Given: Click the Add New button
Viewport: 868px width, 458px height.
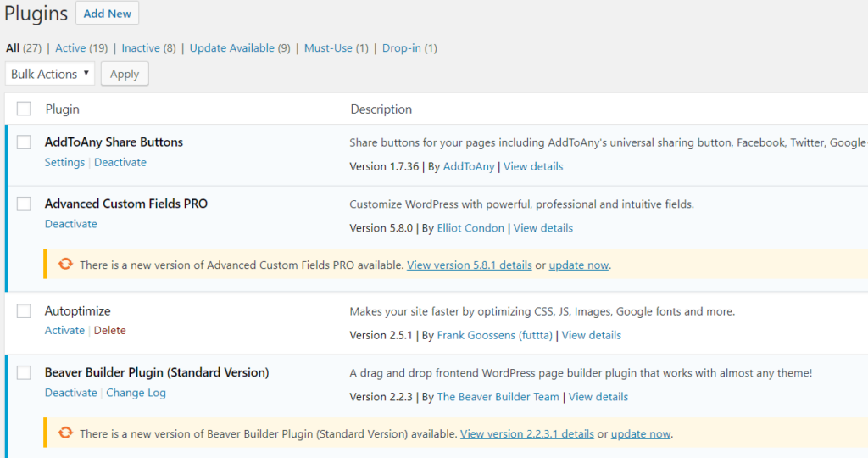Looking at the screenshot, I should [108, 14].
